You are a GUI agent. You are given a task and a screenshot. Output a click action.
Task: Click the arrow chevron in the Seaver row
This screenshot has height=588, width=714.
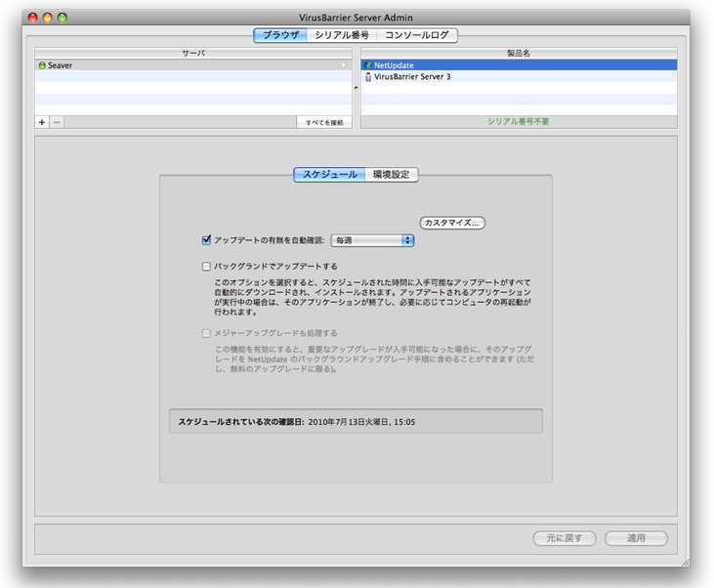(x=344, y=65)
